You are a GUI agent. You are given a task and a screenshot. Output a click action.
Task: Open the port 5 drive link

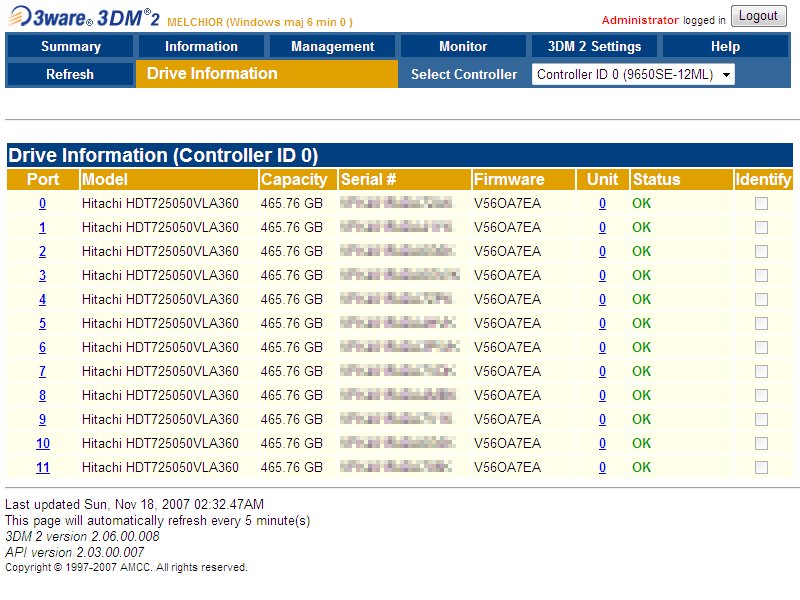[x=42, y=323]
